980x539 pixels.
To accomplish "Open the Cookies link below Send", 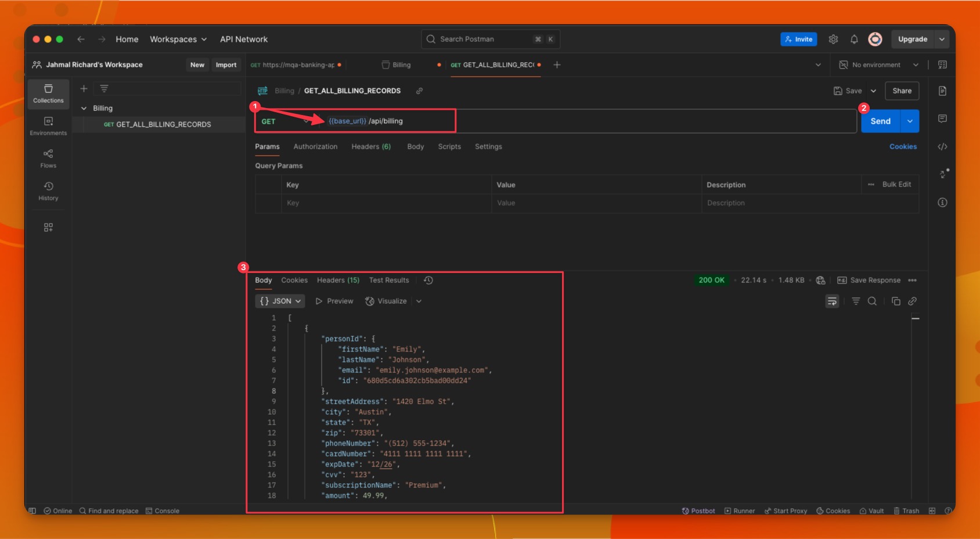I will (903, 146).
